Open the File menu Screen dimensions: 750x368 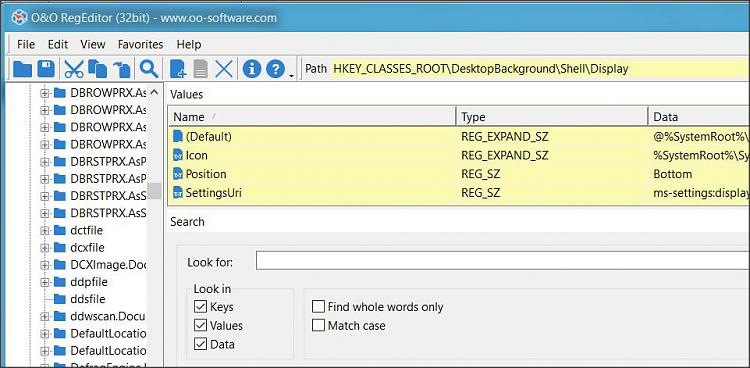[x=26, y=45]
